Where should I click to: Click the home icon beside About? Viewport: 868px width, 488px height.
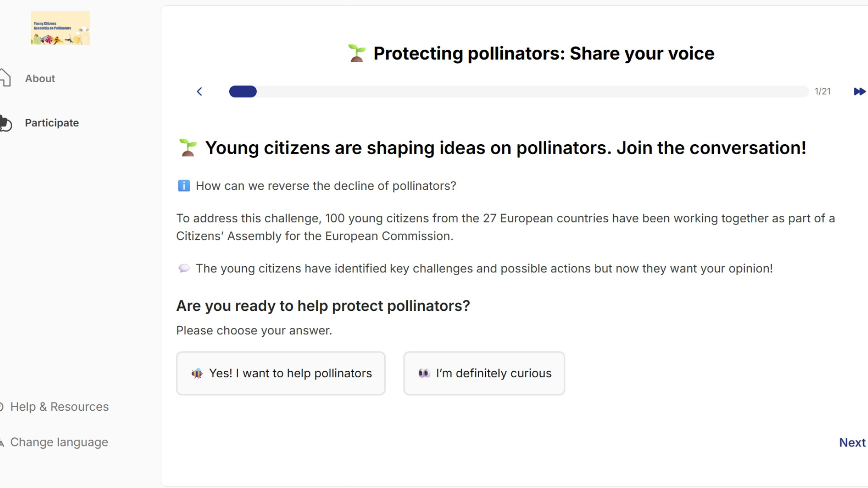click(x=5, y=78)
